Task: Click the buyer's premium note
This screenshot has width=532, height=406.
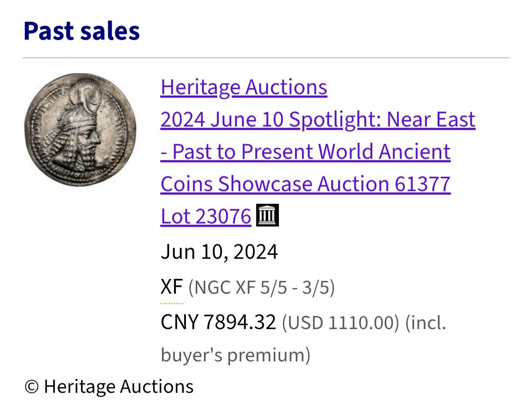Action: point(236,355)
